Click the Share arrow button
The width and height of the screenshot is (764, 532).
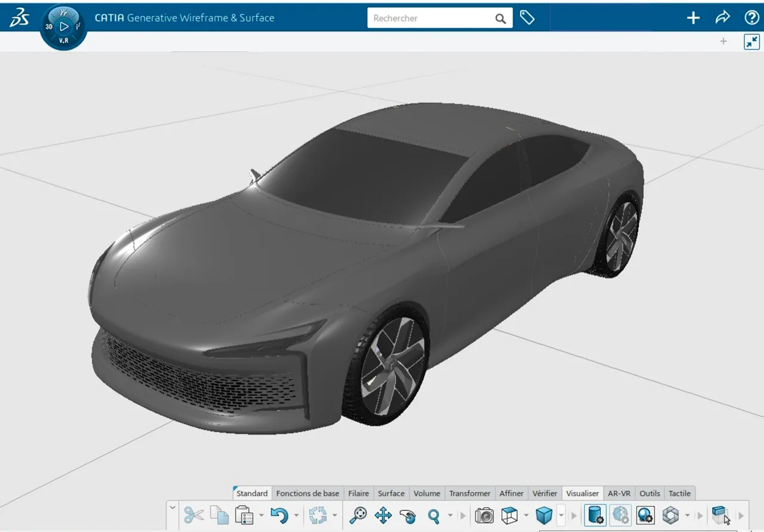click(722, 17)
